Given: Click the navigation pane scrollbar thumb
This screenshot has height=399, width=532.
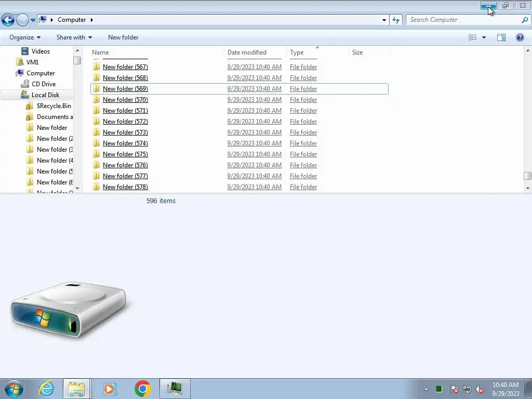Looking at the screenshot, I should coord(77,60).
